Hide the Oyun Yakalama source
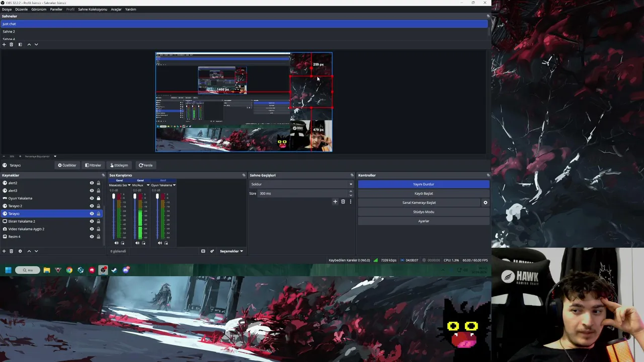 [x=92, y=198]
